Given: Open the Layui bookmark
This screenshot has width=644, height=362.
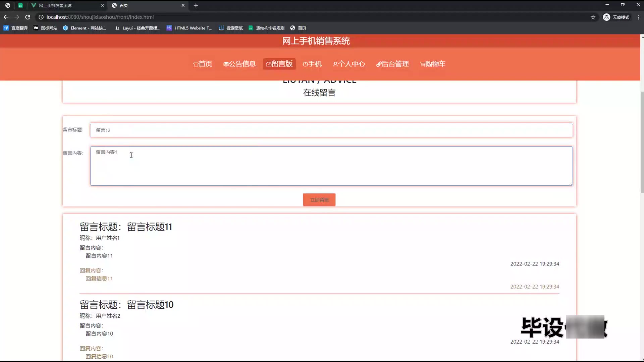Looking at the screenshot, I should click(x=138, y=28).
